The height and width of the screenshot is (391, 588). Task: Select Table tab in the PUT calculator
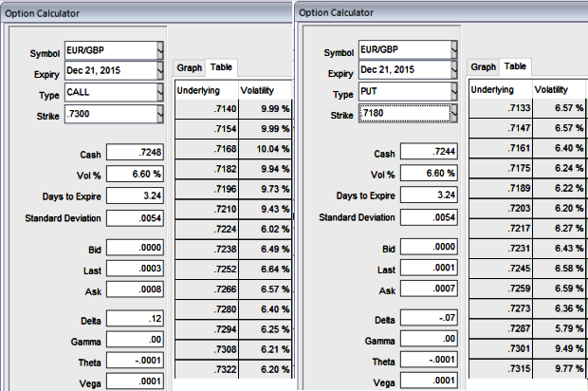tap(515, 67)
